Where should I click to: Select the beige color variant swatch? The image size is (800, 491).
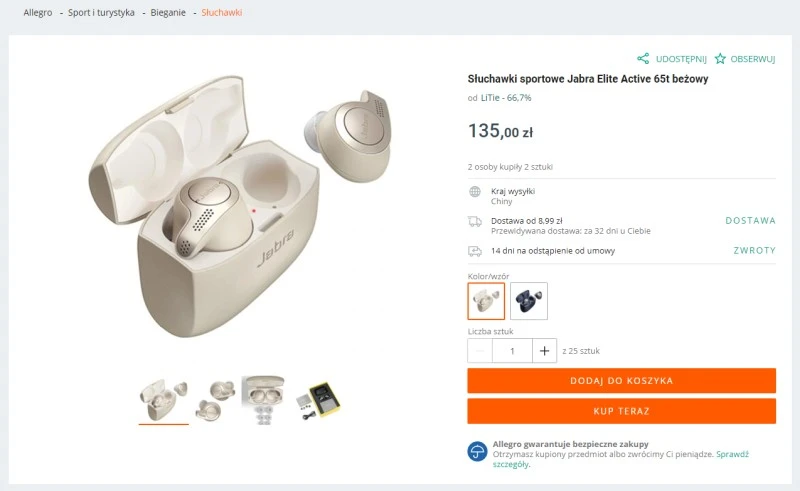pyautogui.click(x=486, y=301)
